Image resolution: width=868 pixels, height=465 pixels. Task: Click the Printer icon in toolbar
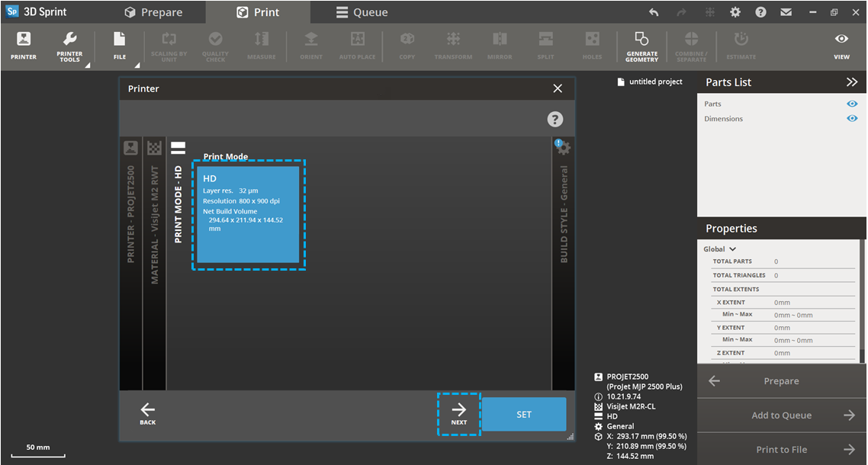(x=23, y=45)
